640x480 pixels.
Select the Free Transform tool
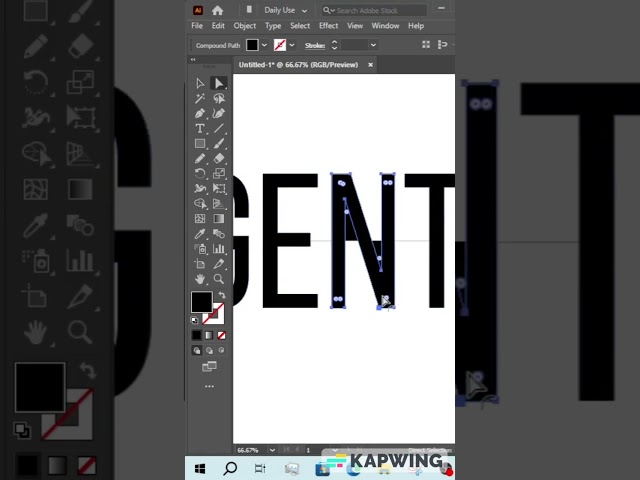[219, 189]
